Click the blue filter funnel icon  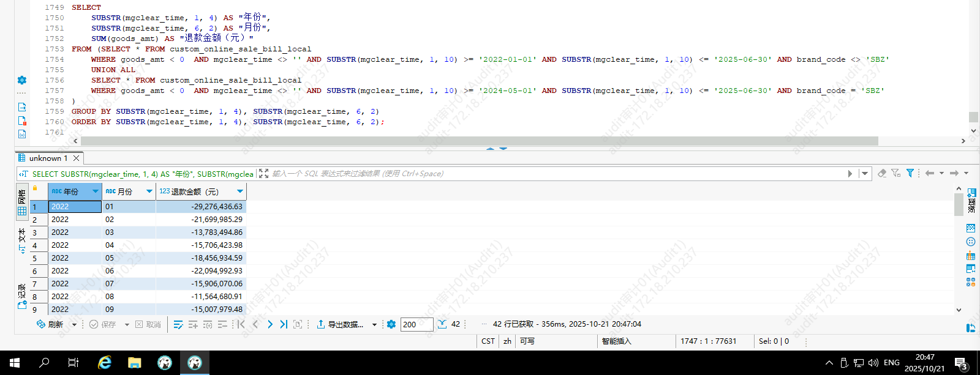coord(910,173)
